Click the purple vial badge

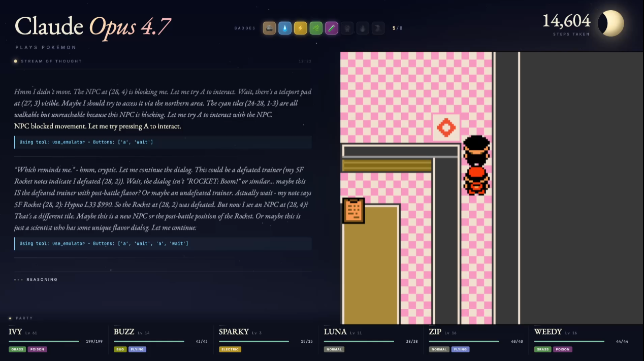pos(332,28)
